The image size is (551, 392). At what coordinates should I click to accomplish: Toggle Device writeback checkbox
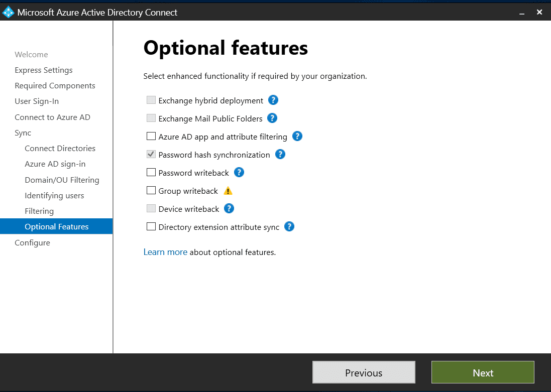(151, 209)
